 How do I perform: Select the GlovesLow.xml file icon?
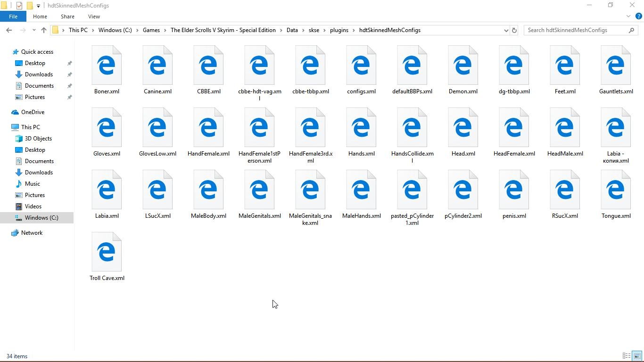tap(157, 128)
